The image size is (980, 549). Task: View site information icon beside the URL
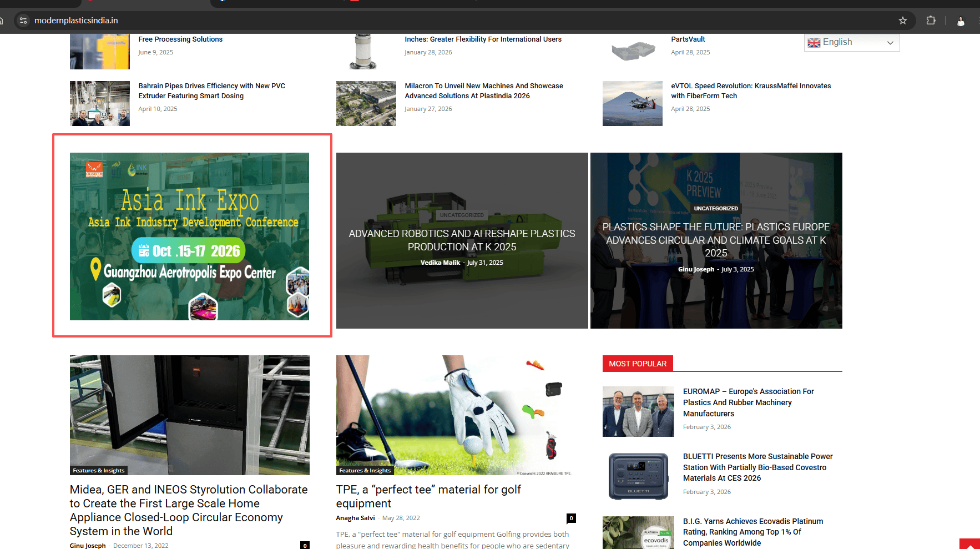click(x=23, y=21)
